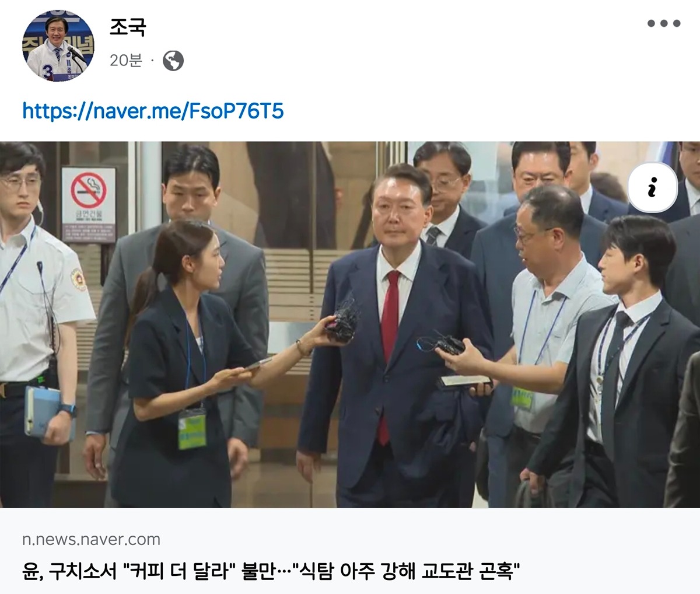The height and width of the screenshot is (594, 700).
Task: Click the n.news.naver.com source domain
Action: pos(91,540)
